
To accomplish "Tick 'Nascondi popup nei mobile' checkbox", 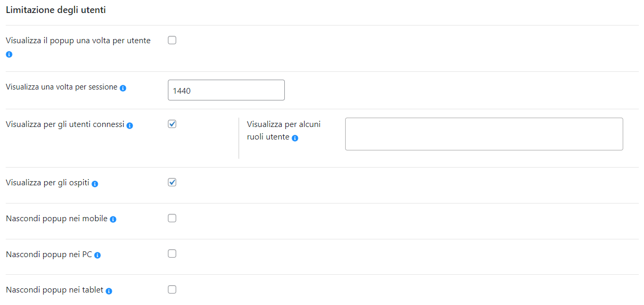I will tap(172, 218).
